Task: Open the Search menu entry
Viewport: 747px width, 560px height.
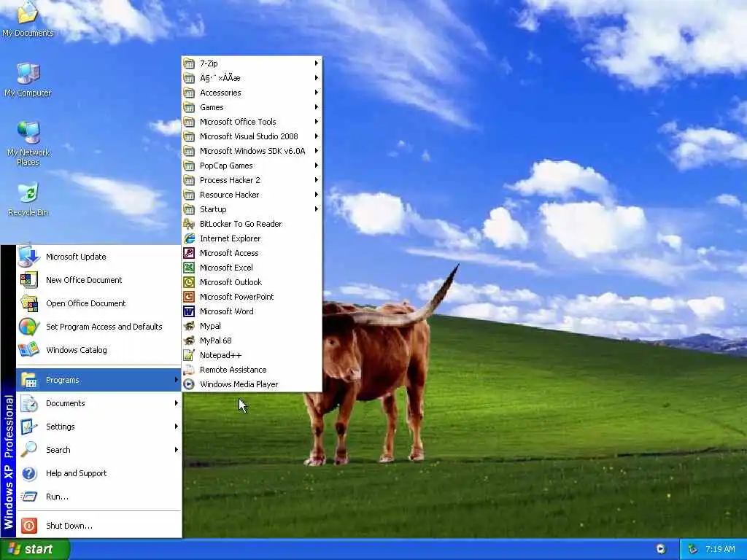Action: pos(98,449)
